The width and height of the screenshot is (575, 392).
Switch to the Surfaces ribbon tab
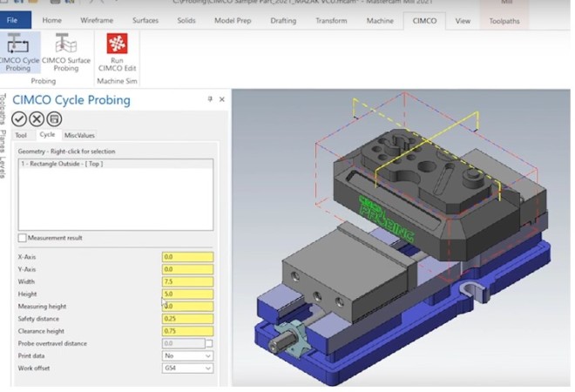point(145,21)
